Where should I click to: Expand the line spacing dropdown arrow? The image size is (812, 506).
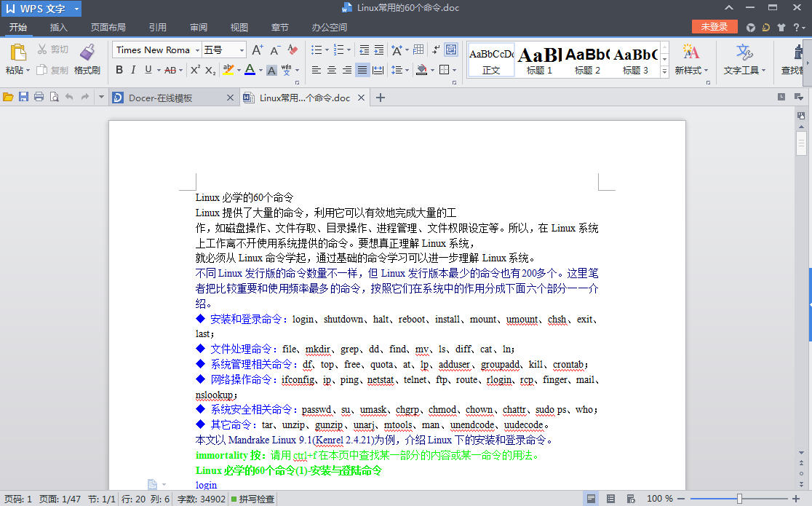[x=407, y=70]
